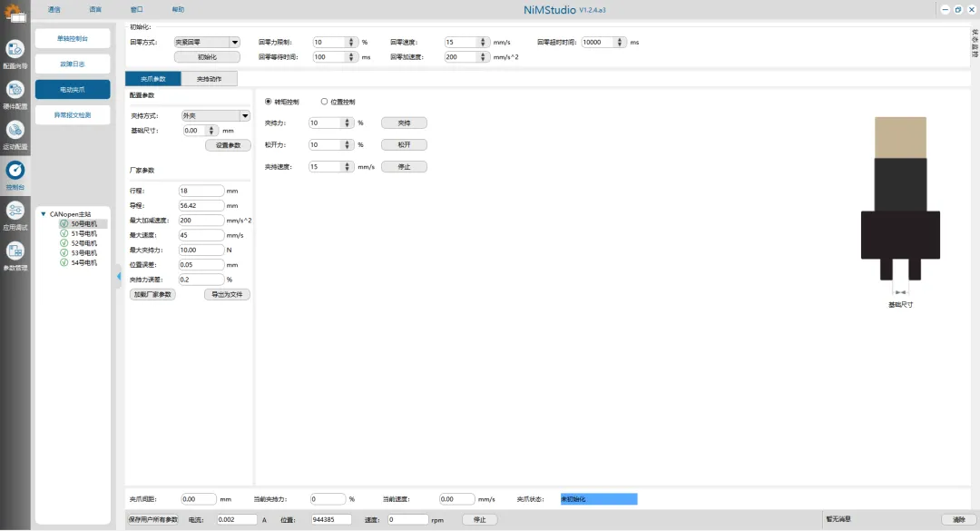Click 停止 button beside 夹持速度
980x531 pixels.
(405, 167)
